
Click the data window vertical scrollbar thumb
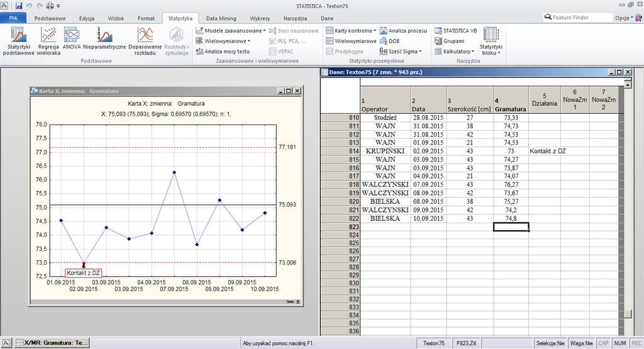pos(627,314)
